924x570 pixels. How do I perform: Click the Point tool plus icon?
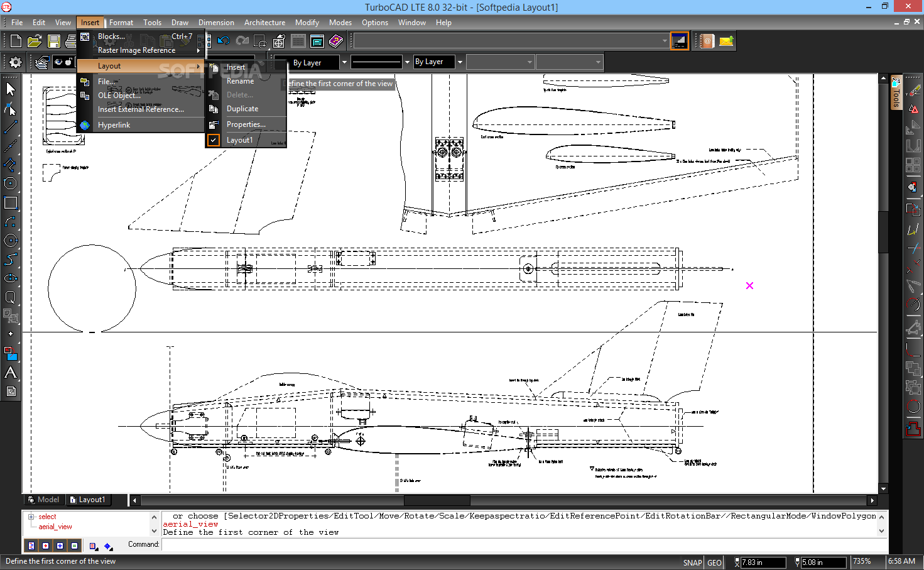pyautogui.click(x=11, y=334)
